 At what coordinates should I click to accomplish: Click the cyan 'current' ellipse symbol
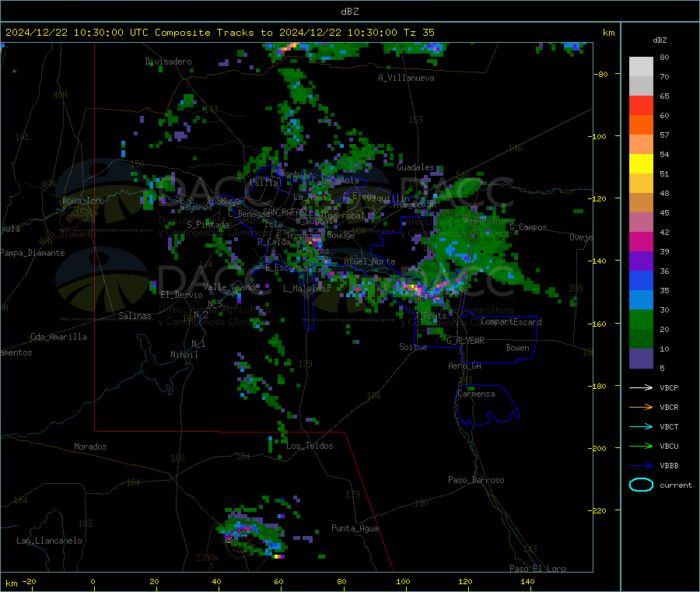click(641, 485)
